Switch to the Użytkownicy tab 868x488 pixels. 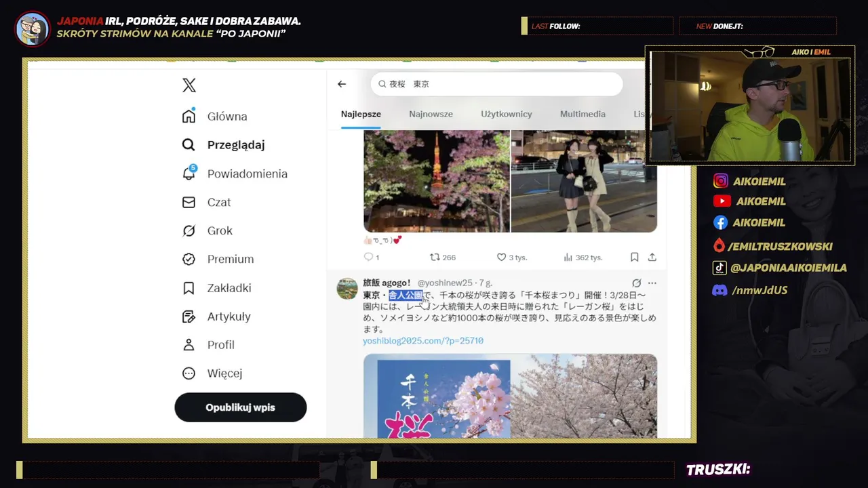507,114
